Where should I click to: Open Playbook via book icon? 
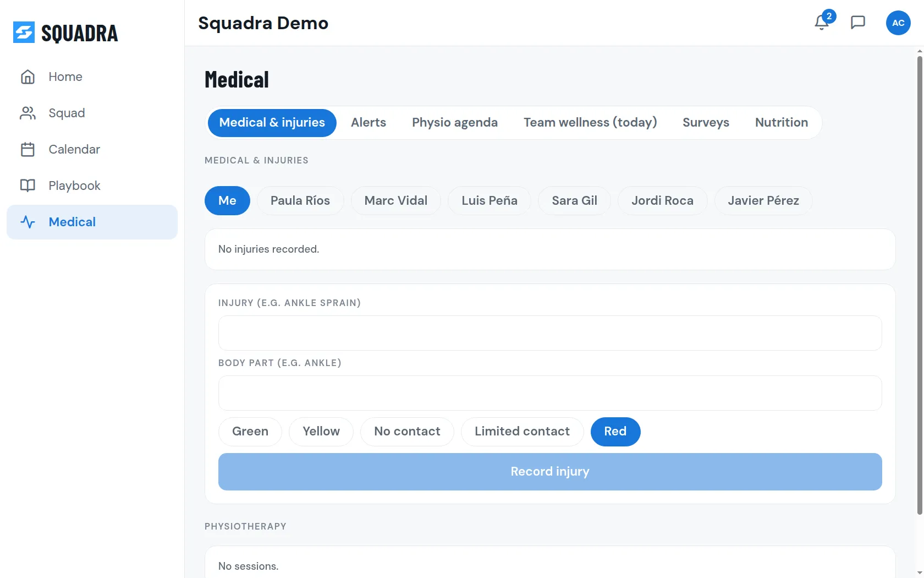click(x=28, y=186)
